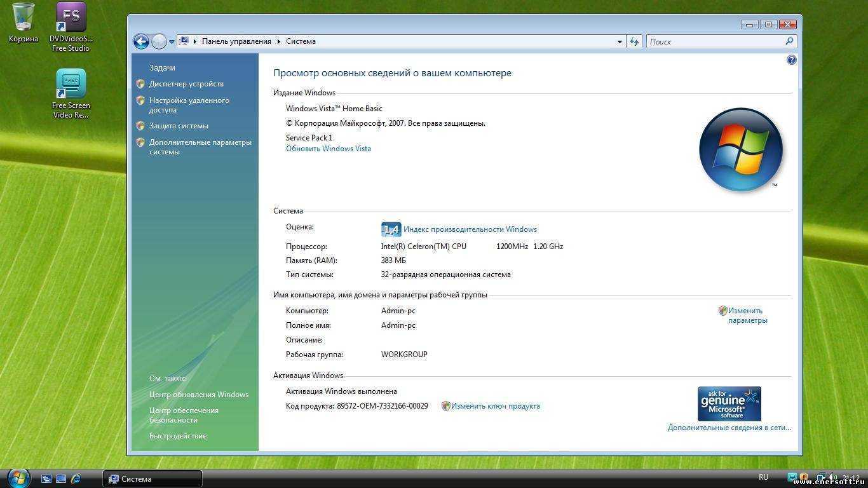The image size is (868, 488).
Task: Open Центр обновления Windows
Action: [x=199, y=395]
